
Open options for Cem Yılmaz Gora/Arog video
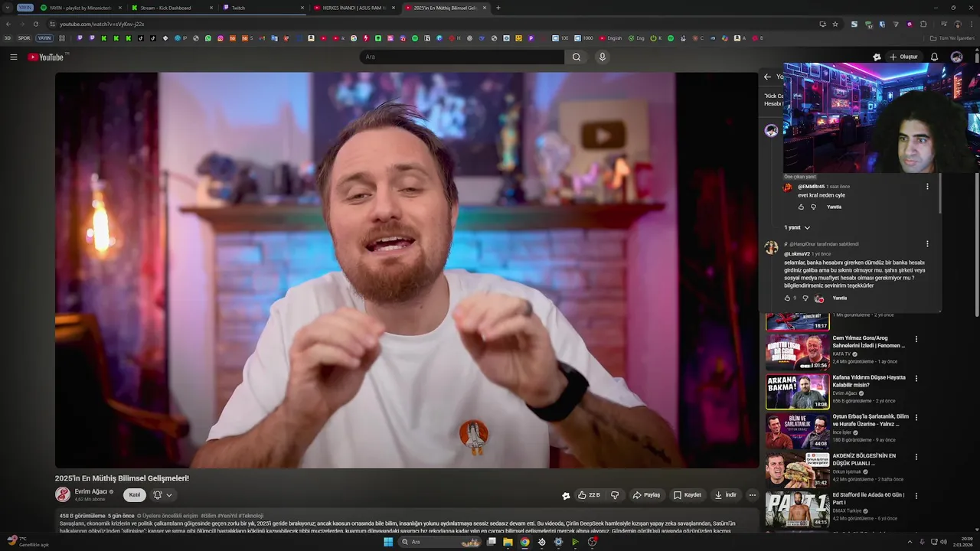tap(916, 339)
